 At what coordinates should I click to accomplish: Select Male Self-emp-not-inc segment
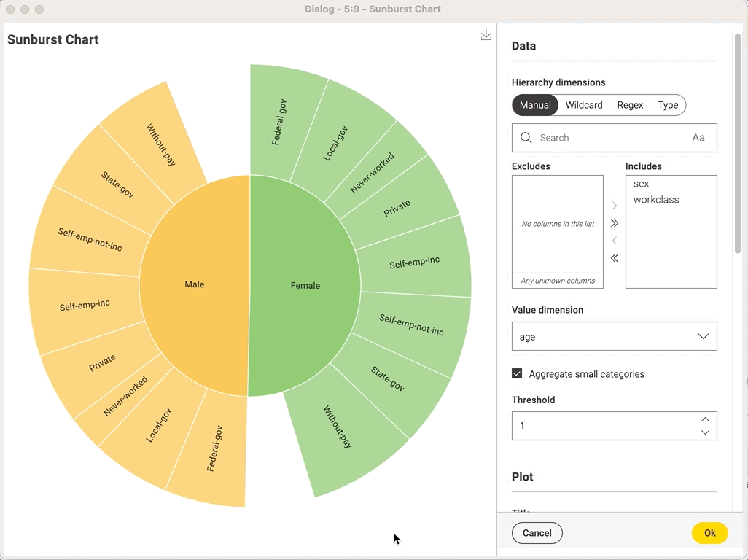[x=90, y=239]
